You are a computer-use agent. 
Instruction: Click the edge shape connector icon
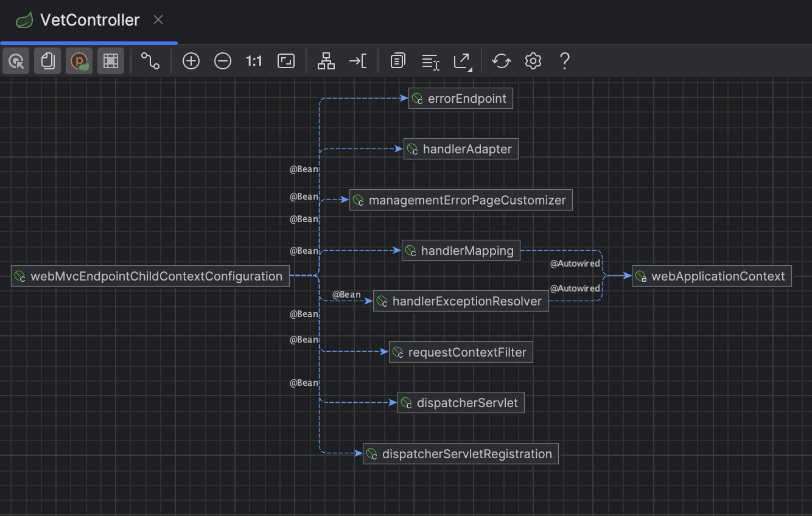150,61
